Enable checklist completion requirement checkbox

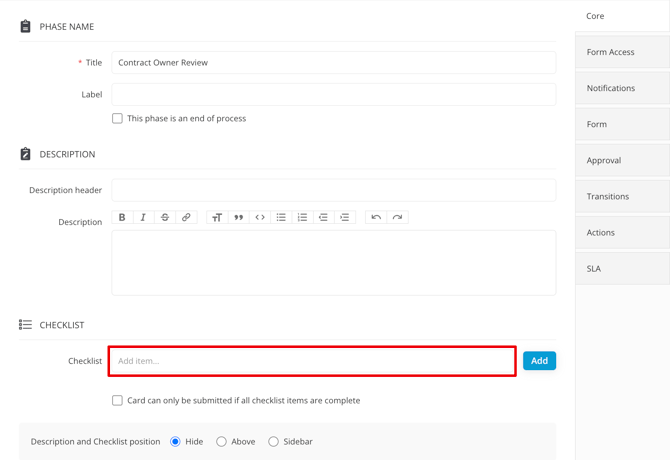117,400
